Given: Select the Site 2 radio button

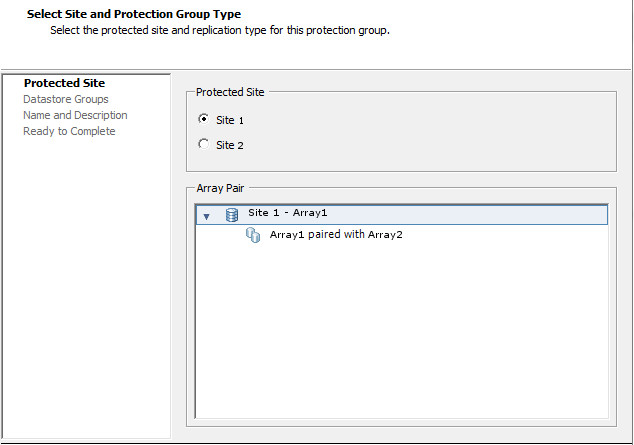Looking at the screenshot, I should click(x=204, y=144).
